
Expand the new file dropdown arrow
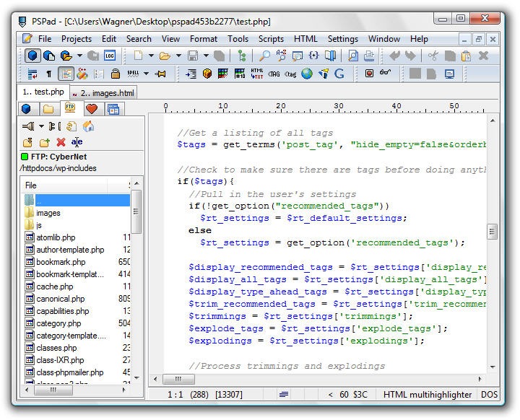[151, 56]
